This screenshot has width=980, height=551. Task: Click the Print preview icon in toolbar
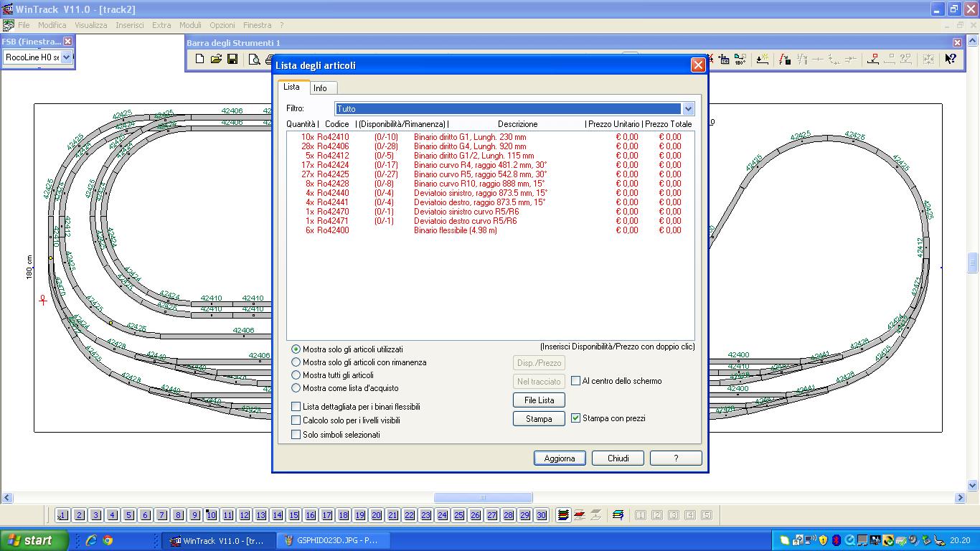click(254, 59)
